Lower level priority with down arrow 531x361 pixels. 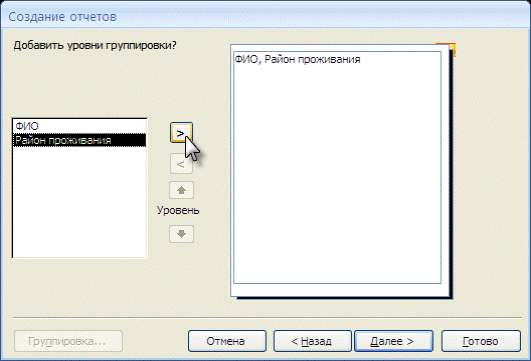182,234
